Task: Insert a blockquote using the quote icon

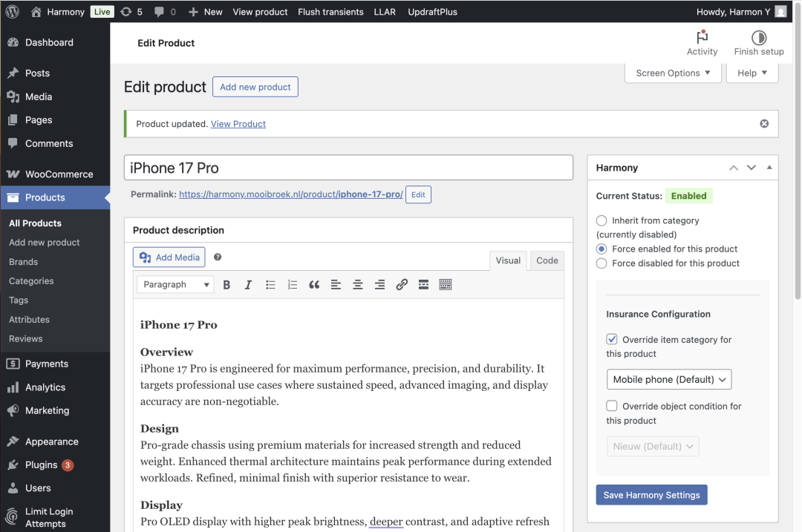Action: (x=314, y=285)
